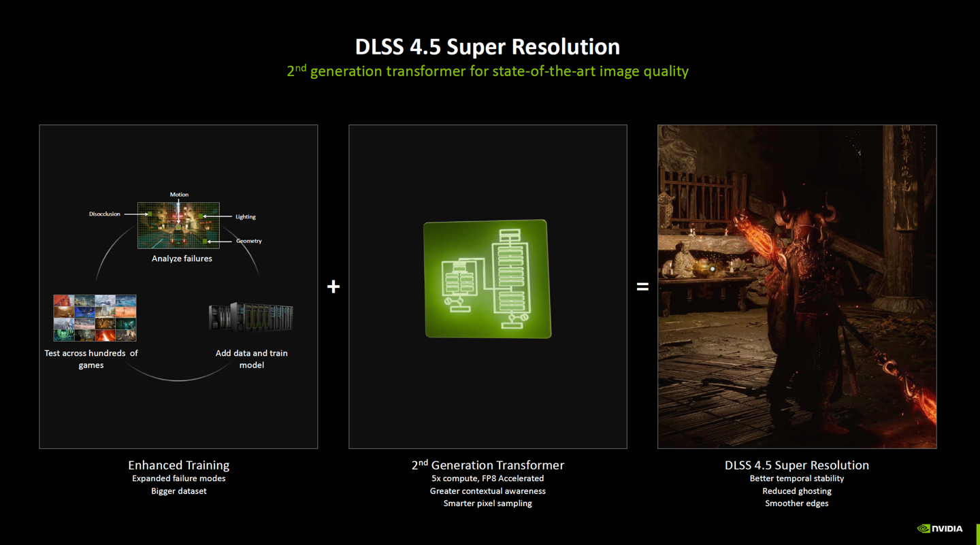The image size is (980, 545).
Task: Click the Motion label above the grid
Action: coord(179,195)
